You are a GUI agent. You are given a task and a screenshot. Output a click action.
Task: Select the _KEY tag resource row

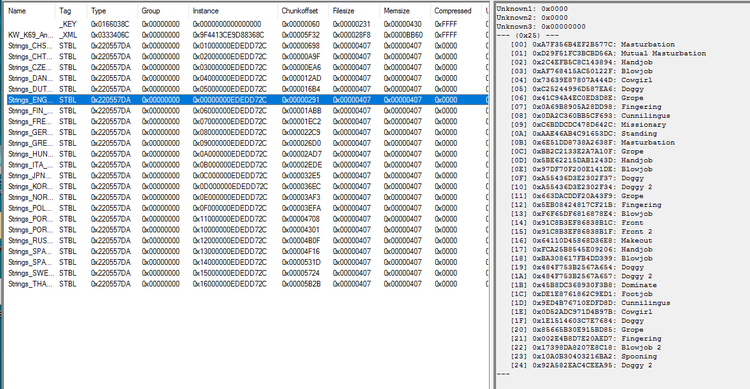tap(247, 24)
